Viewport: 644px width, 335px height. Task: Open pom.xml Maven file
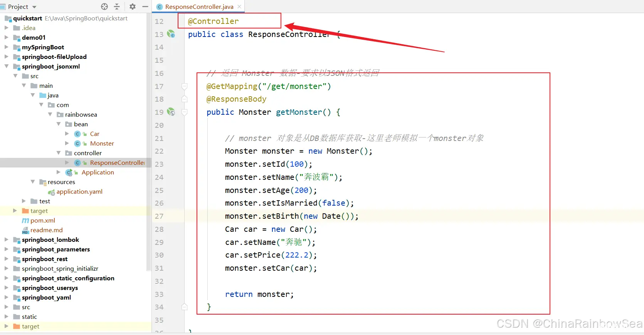(43, 220)
